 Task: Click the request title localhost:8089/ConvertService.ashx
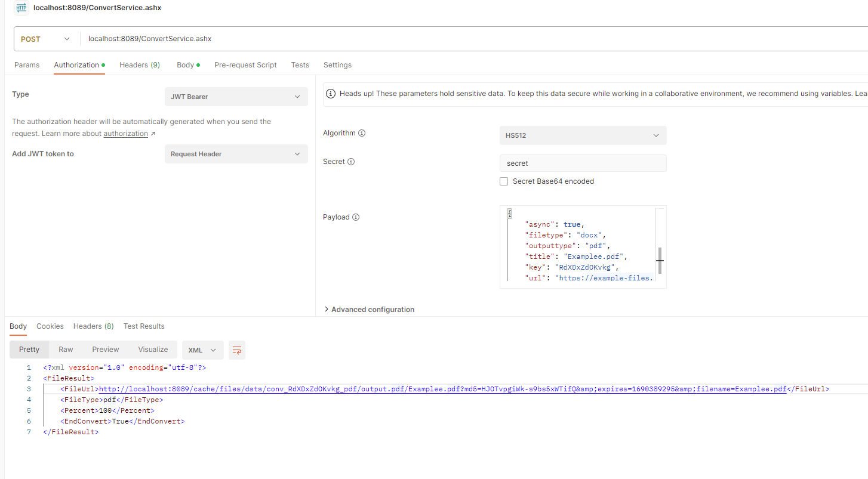pyautogui.click(x=97, y=8)
